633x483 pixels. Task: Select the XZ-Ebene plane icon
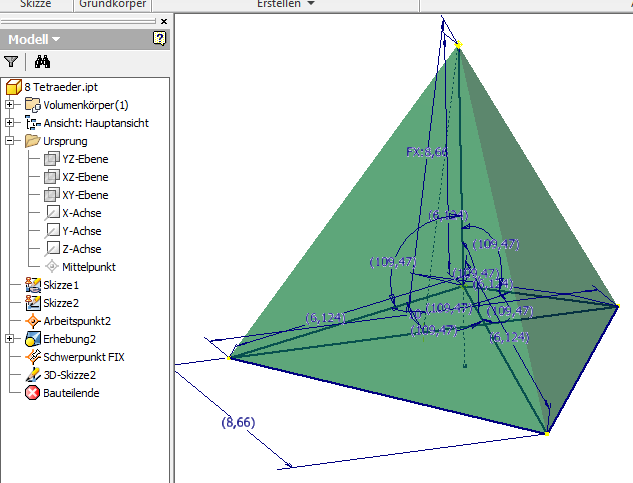[52, 177]
